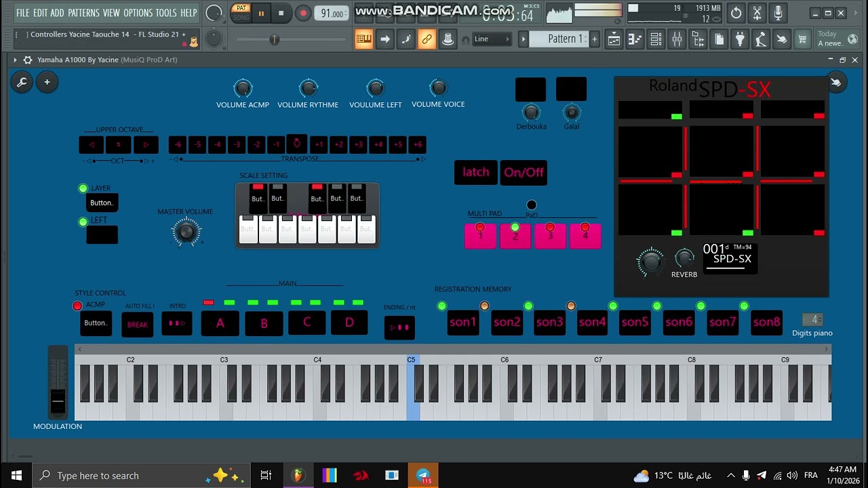Click the upper octave right arrow button
The image size is (868, 488).
146,144
